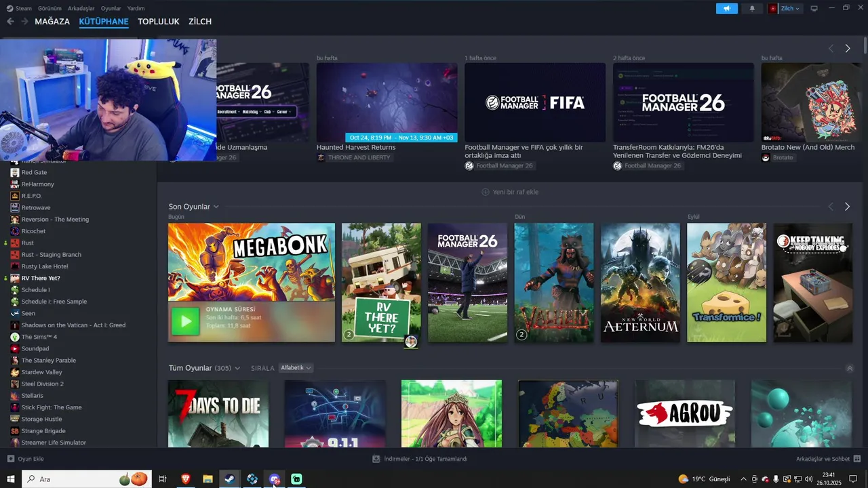868x488 pixels.
Task: Collapse Tüm Oyunlar with the up chevron
Action: coord(850,368)
